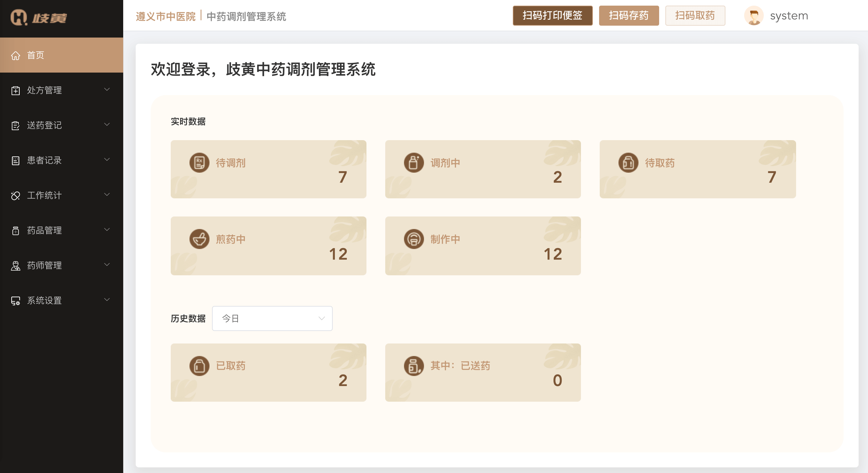Click the 送药登记 delivery registration icon
This screenshot has height=473, width=868.
(16, 125)
